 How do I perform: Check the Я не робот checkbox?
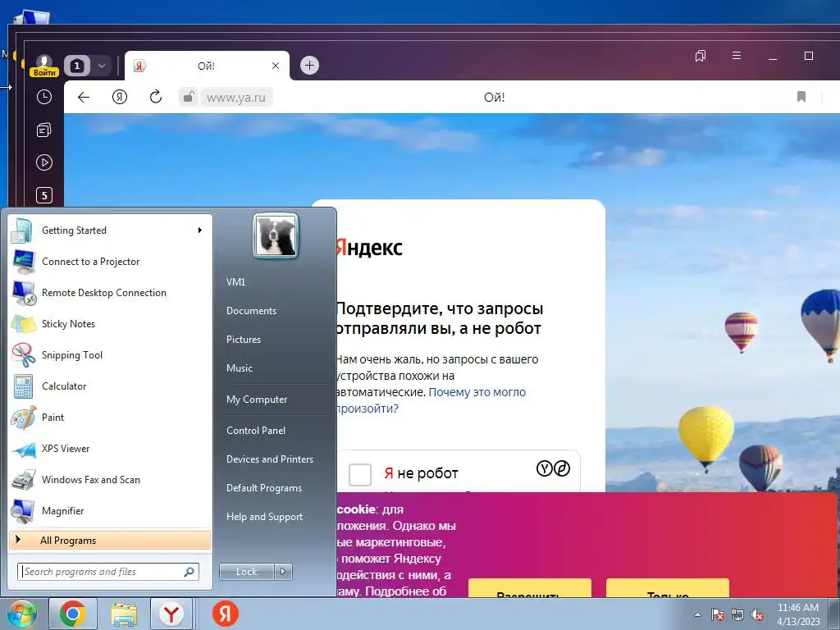click(x=360, y=475)
